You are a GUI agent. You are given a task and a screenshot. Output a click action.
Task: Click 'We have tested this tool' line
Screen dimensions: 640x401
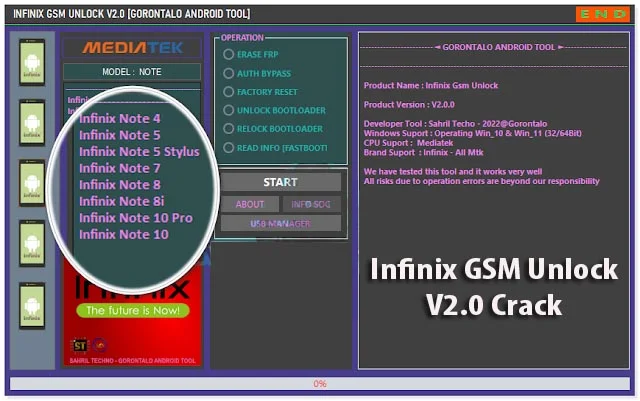453,172
